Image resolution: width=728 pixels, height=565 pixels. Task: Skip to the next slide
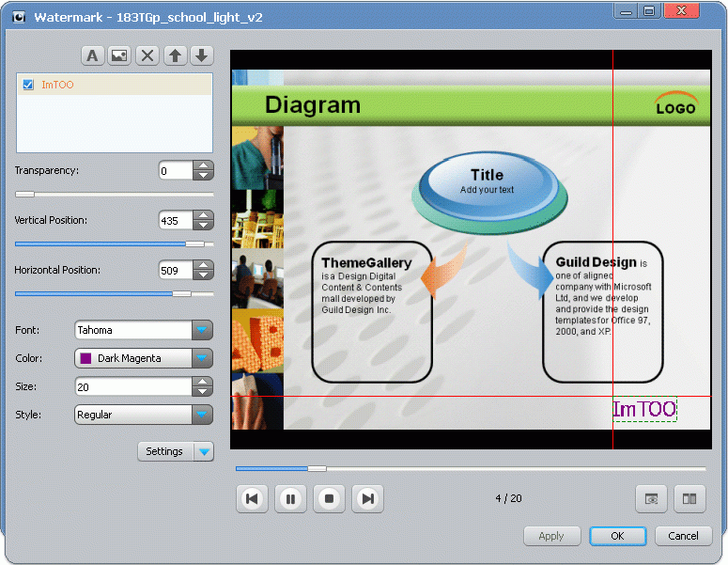(367, 498)
